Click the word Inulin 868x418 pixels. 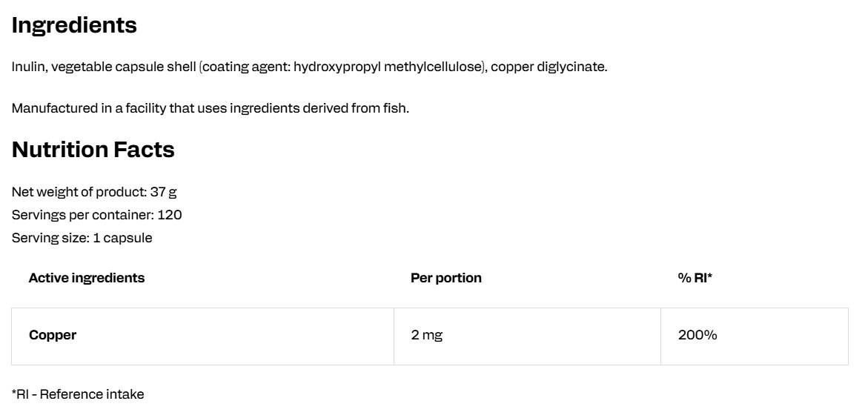(29, 67)
